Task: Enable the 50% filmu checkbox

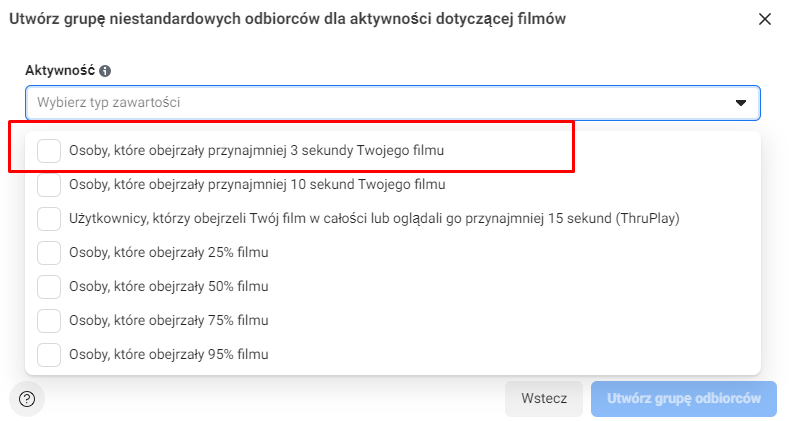Action: [x=49, y=287]
